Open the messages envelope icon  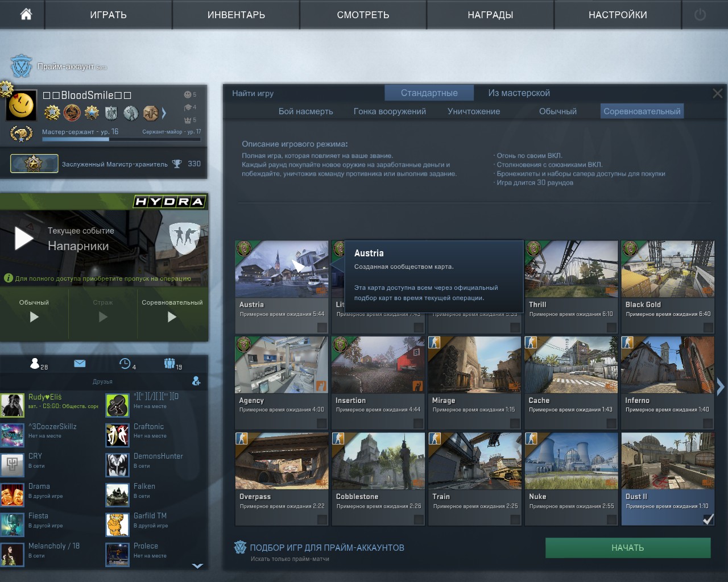tap(80, 364)
